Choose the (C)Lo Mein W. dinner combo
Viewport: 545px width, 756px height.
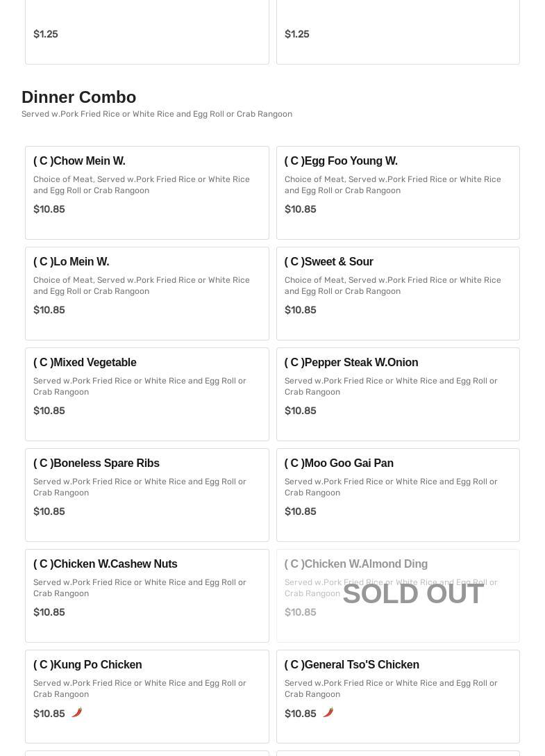tap(147, 294)
